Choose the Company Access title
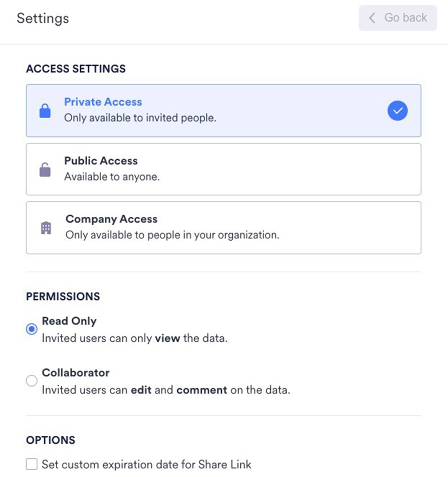The image size is (448, 477). [111, 219]
